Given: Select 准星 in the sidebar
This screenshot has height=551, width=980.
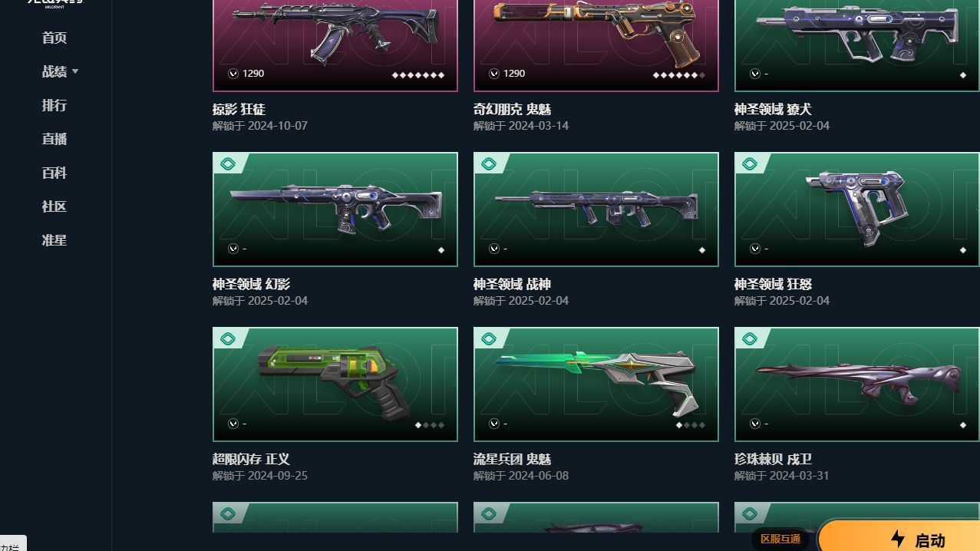Looking at the screenshot, I should [54, 240].
